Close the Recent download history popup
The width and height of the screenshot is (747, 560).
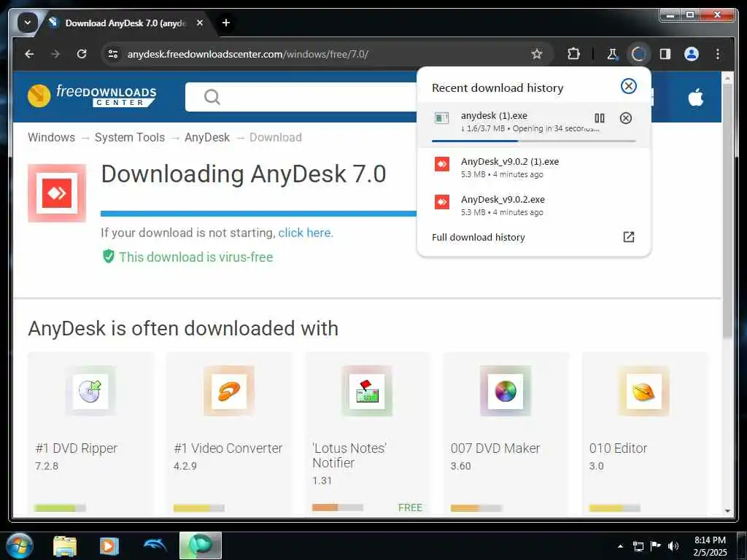tap(628, 86)
